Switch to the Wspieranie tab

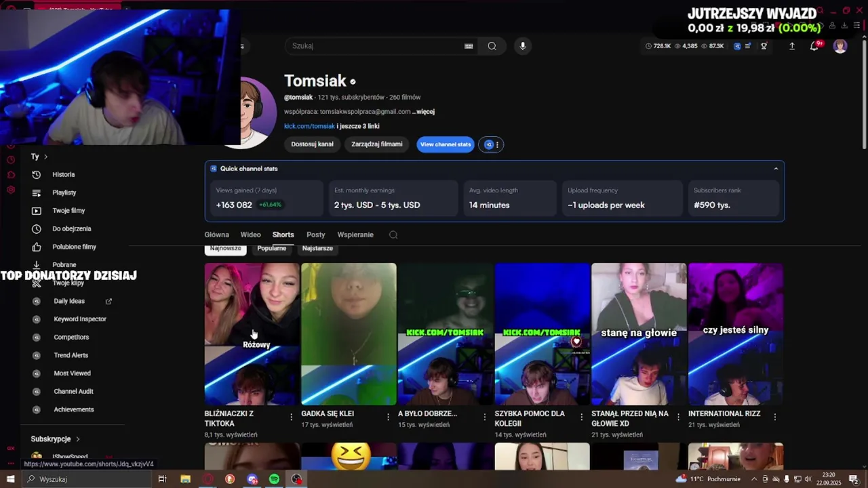pos(355,235)
